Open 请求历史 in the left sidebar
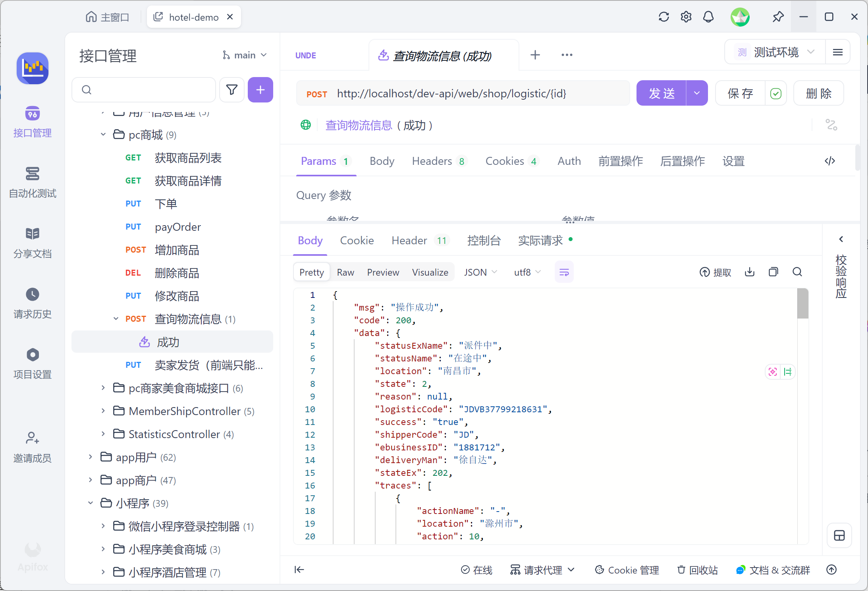 click(33, 303)
